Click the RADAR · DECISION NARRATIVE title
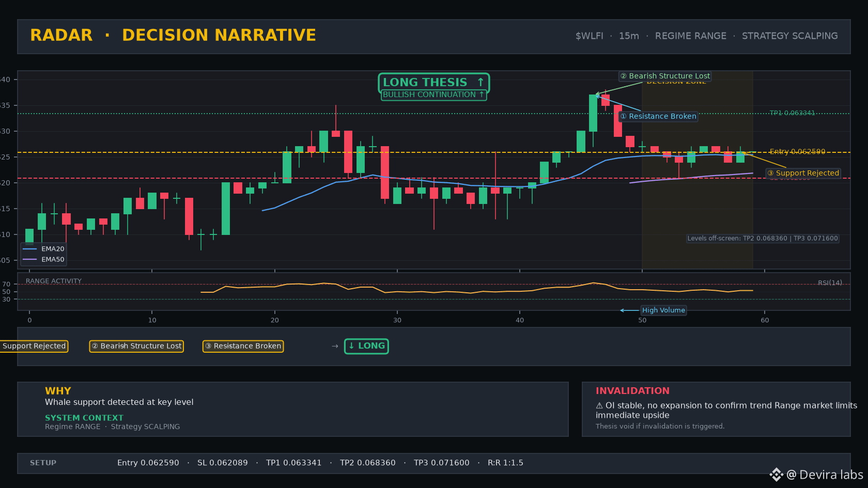The height and width of the screenshot is (488, 868). [x=173, y=35]
